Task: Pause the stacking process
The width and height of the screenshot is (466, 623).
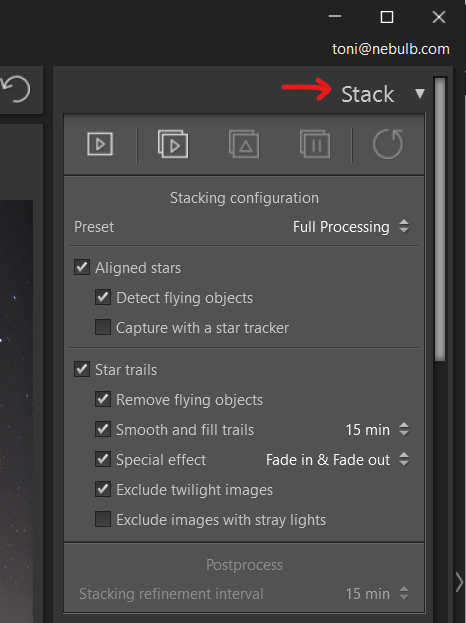Action: pos(315,144)
